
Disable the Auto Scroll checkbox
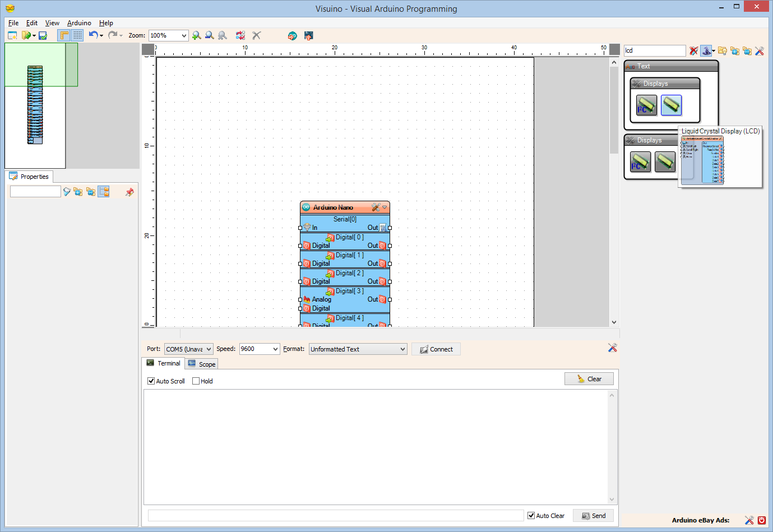(151, 381)
